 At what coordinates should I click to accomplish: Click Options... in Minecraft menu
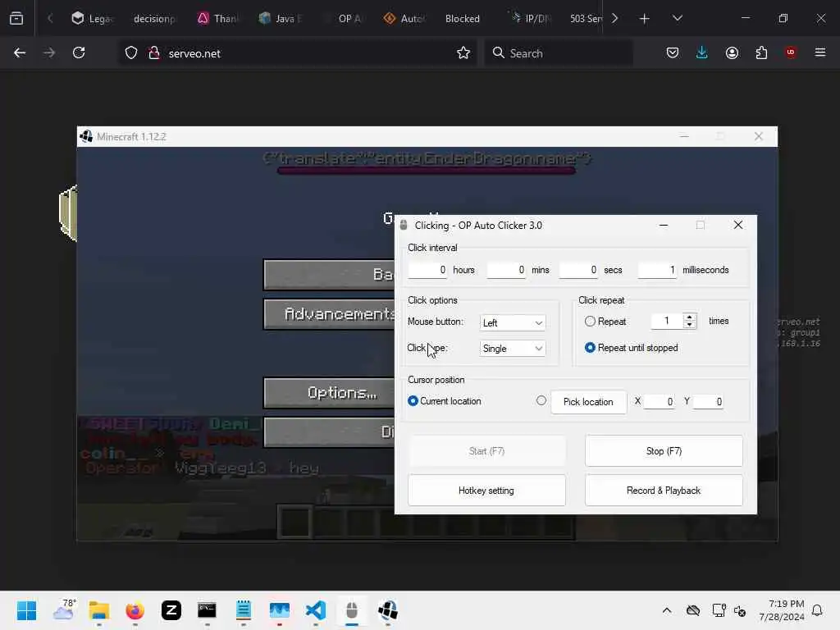(x=330, y=393)
